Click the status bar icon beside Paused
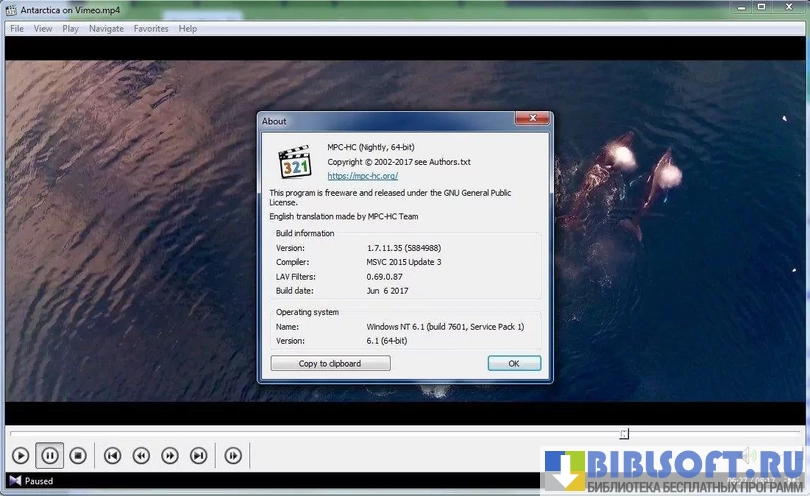The width and height of the screenshot is (810, 496). pos(12,481)
